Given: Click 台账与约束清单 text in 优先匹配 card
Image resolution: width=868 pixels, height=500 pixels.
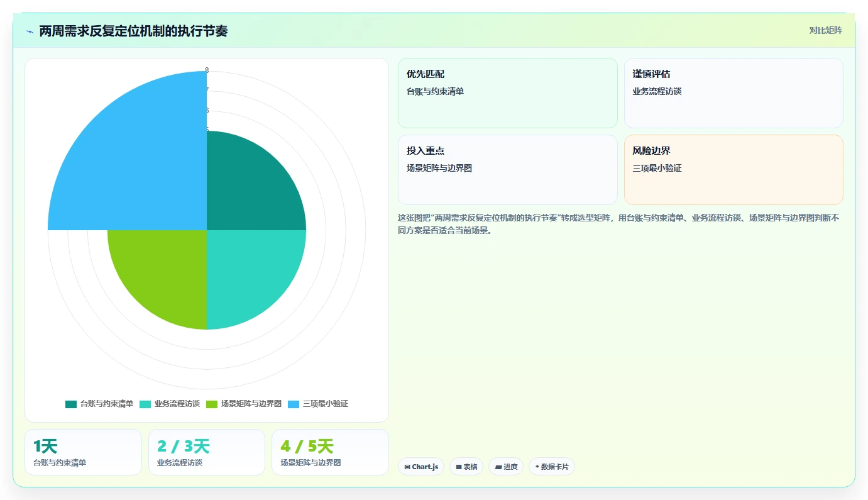Looking at the screenshot, I should [435, 91].
